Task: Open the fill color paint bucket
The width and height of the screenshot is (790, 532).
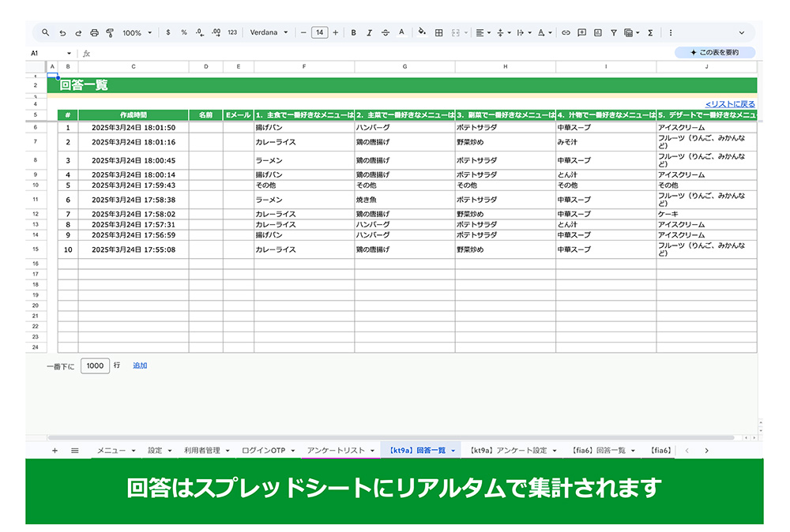Action: click(421, 33)
